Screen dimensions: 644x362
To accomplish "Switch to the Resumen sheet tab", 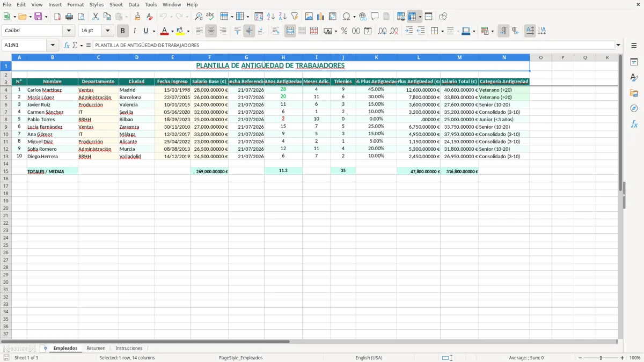I will pos(96,348).
